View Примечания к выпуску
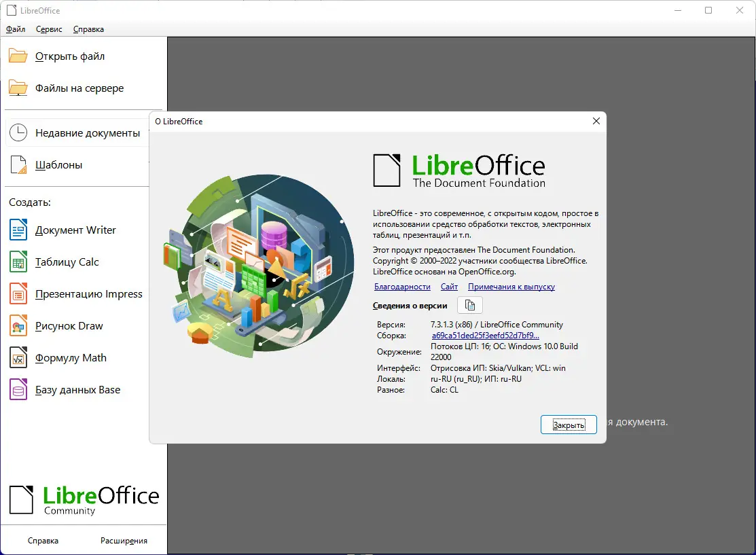This screenshot has width=756, height=555. point(510,287)
